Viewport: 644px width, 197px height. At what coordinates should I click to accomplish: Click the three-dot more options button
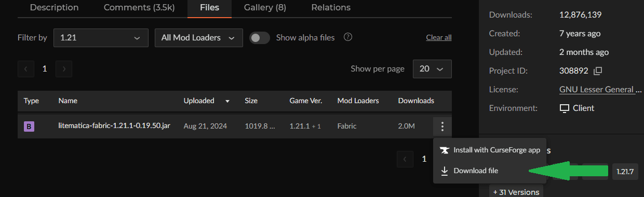click(442, 126)
